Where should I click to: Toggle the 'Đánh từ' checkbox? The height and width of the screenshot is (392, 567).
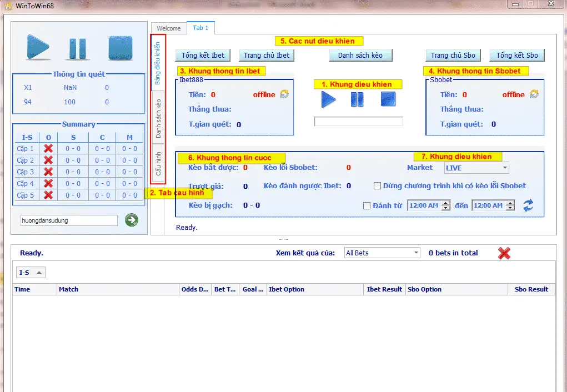pos(367,206)
